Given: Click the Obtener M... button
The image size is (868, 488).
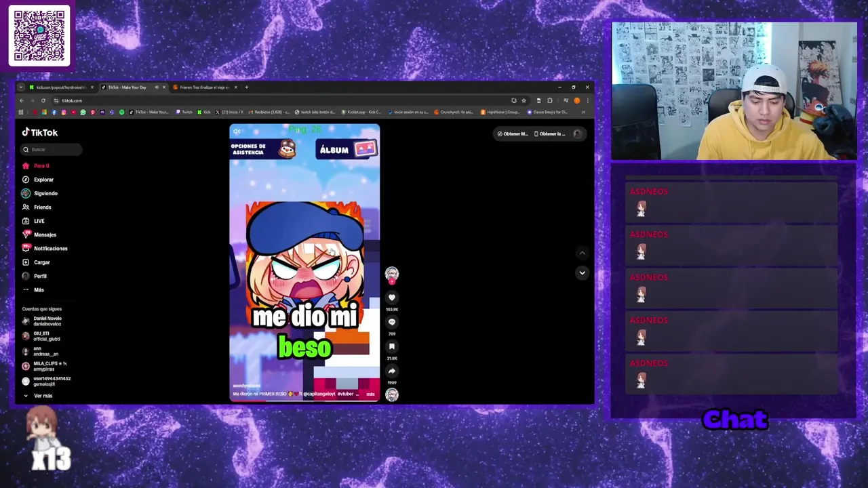Looking at the screenshot, I should tap(512, 134).
